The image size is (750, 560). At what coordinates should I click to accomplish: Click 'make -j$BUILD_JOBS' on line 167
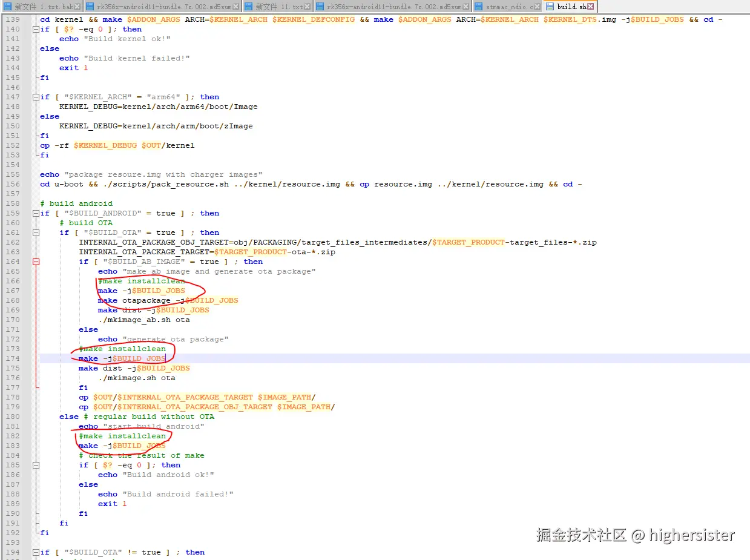[141, 291]
